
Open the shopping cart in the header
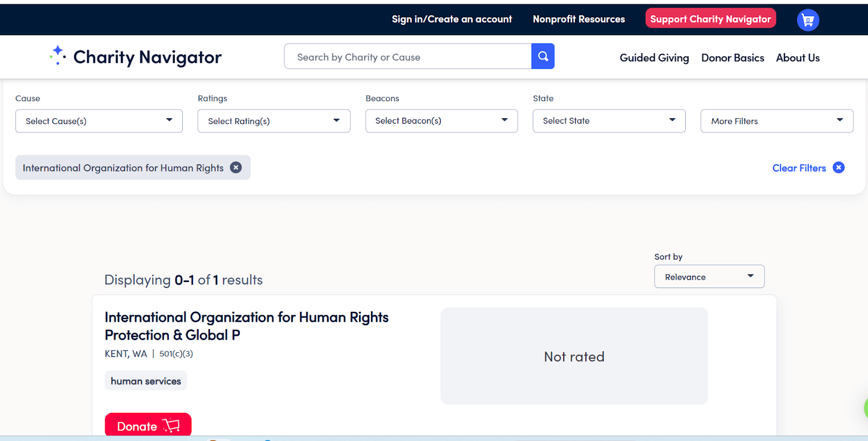[807, 20]
